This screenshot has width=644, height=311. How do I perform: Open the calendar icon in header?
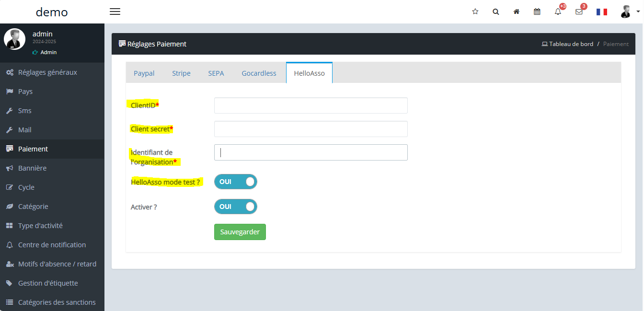pyautogui.click(x=537, y=12)
